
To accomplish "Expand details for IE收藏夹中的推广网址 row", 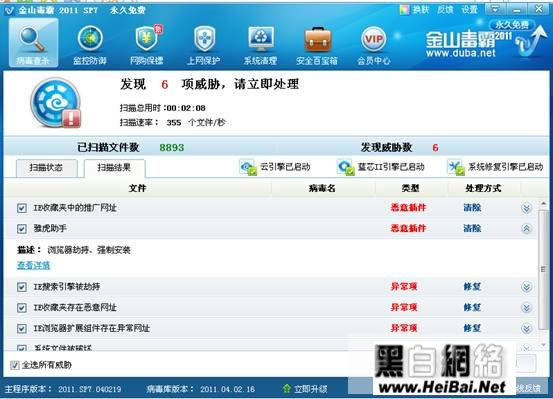I will (526, 208).
